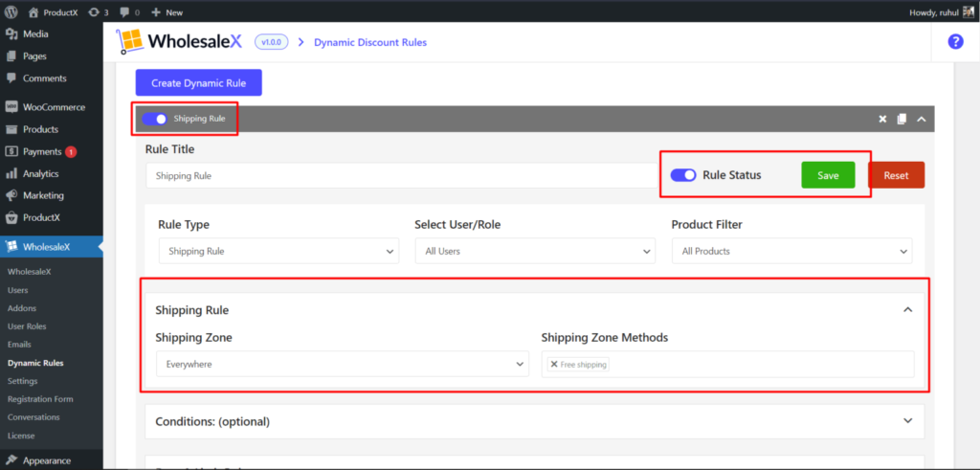Click the WordPress logo icon in admin bar
The width and height of the screenshot is (980, 470).
coord(11,11)
